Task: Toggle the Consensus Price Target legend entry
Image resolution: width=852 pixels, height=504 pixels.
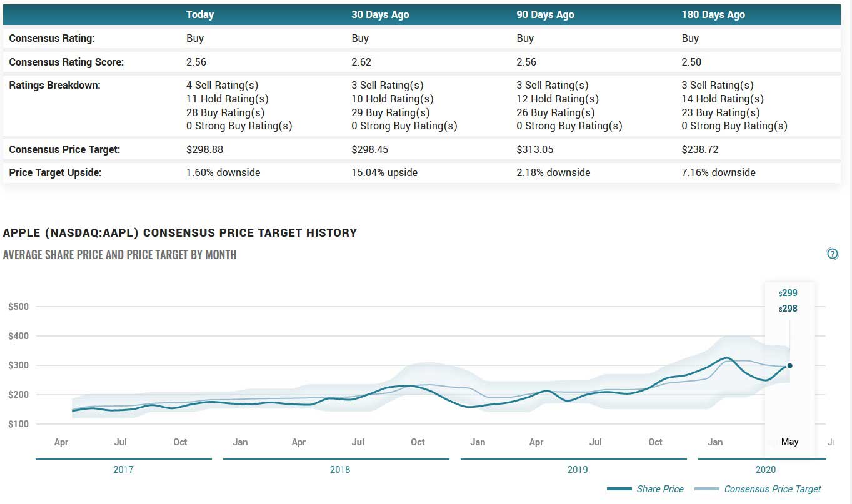Action: pos(758,489)
